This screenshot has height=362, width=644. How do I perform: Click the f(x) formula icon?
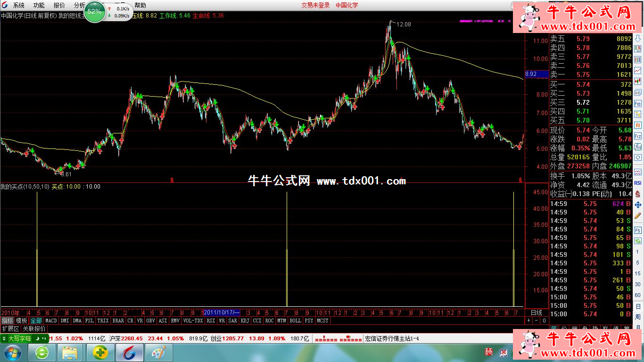[x=638, y=148]
